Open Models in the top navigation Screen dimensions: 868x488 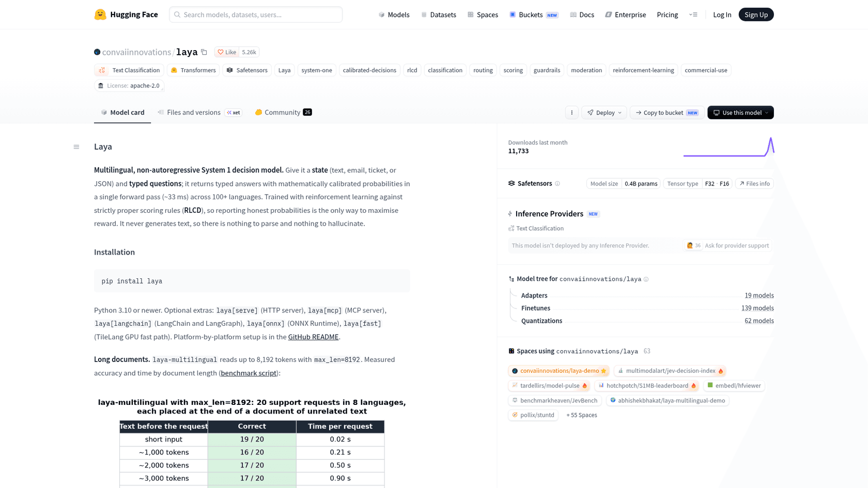click(394, 14)
